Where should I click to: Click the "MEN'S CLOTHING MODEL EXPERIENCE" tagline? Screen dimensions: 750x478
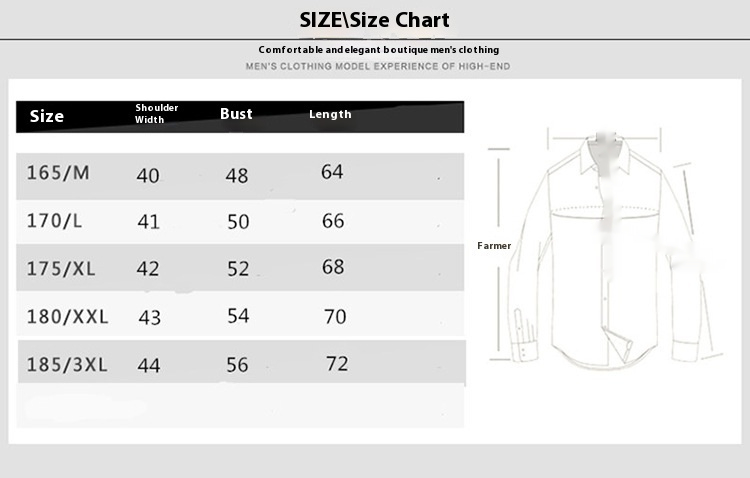tap(378, 67)
